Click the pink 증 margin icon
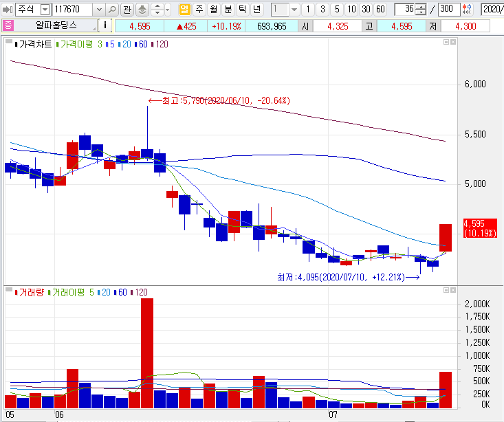Screen dimensions: 504x422 [8, 25]
